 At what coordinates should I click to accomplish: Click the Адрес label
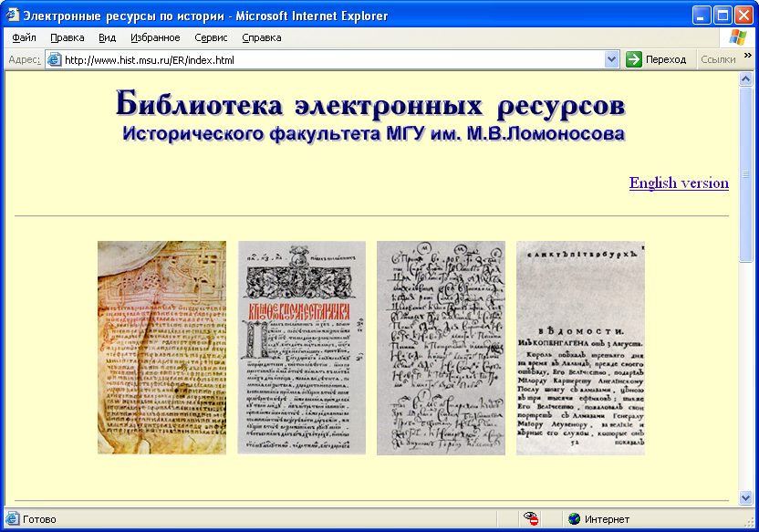25,59
